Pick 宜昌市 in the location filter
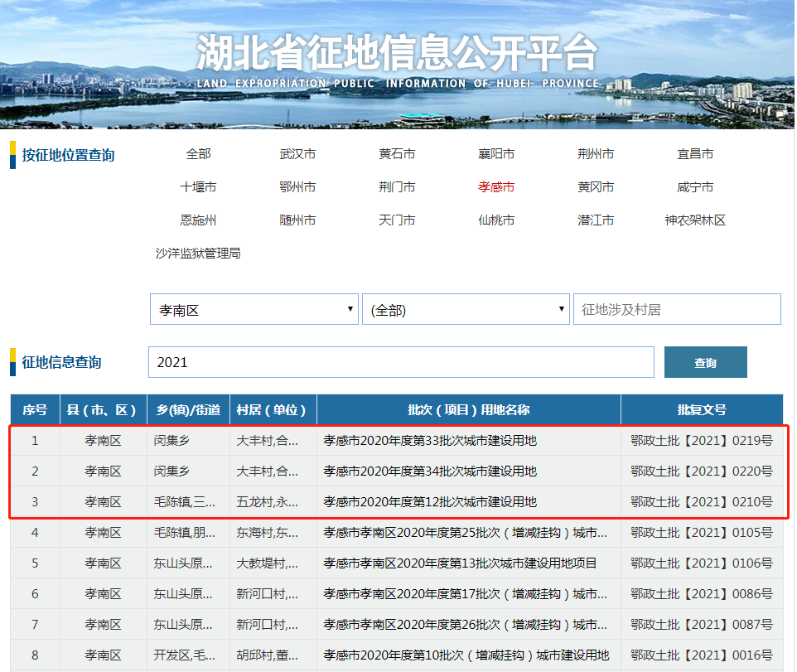797x672 pixels. pyautogui.click(x=695, y=154)
